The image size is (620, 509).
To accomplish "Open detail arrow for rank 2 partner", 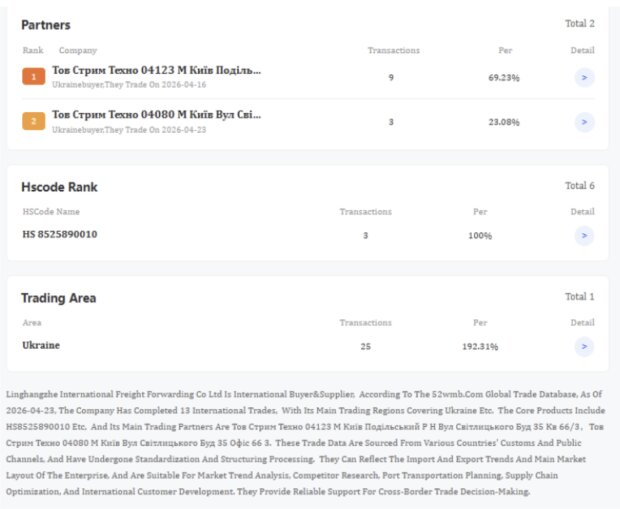I will (x=584, y=122).
